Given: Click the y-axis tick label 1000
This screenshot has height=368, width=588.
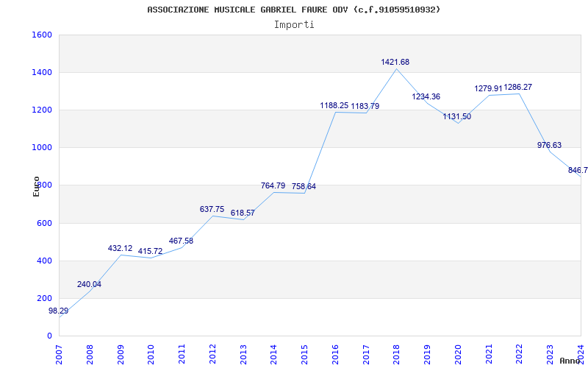Looking at the screenshot, I should coord(42,148).
